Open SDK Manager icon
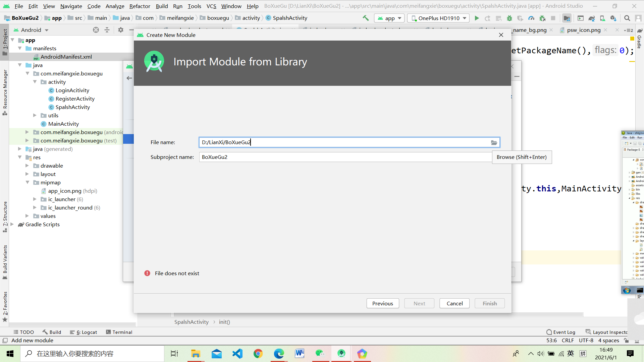This screenshot has height=362, width=644. (x=613, y=18)
